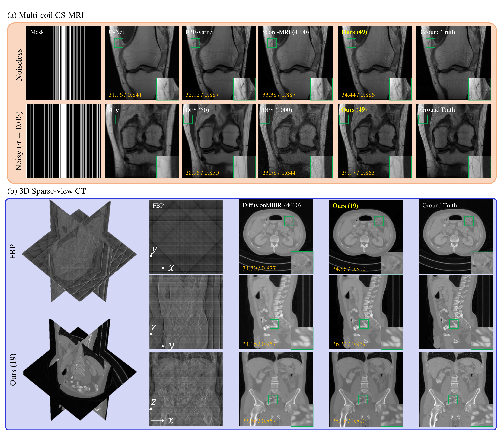Click the 3D FBP volume rendering

coord(79,252)
